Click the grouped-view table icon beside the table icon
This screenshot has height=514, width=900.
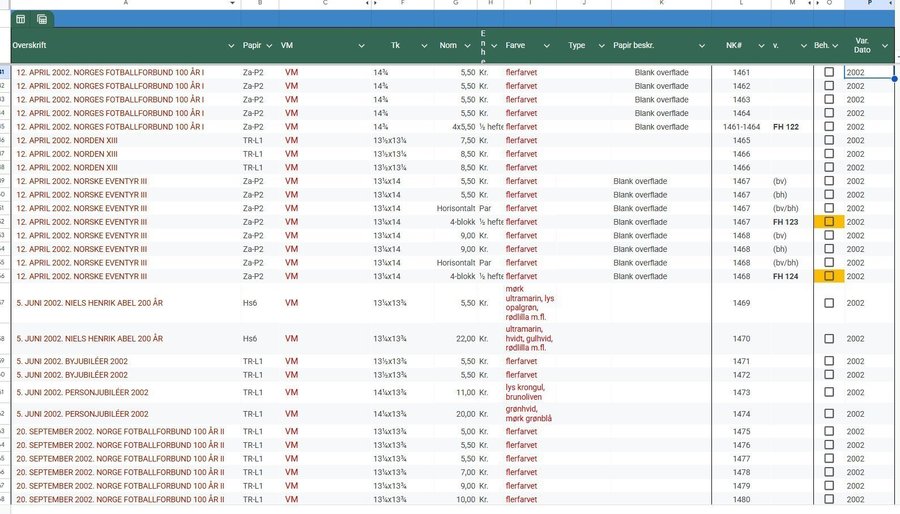pyautogui.click(x=42, y=19)
